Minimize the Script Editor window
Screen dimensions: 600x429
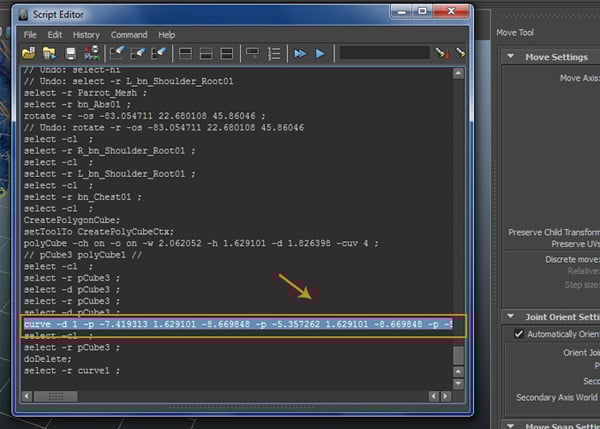(x=401, y=12)
